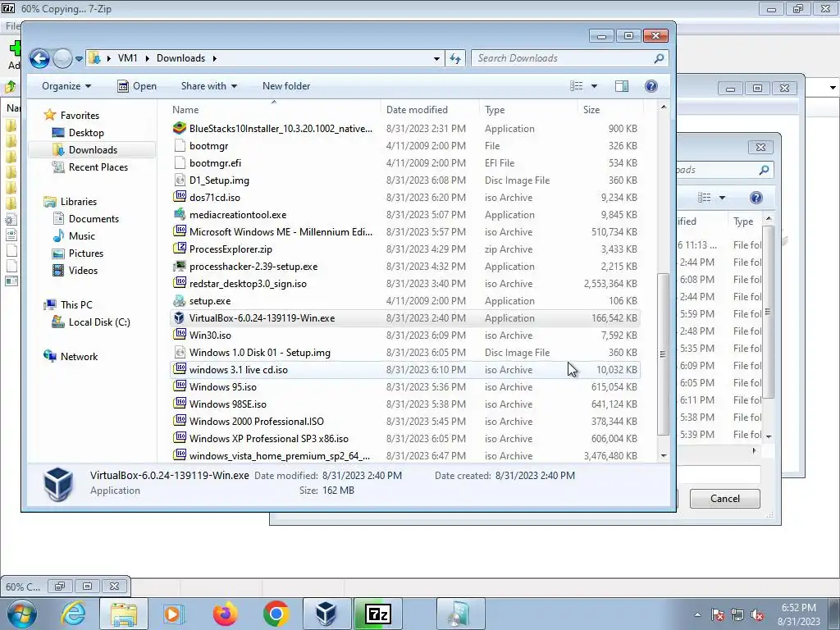Select the D1_Setup.img disc image icon
Image resolution: width=840 pixels, height=630 pixels.
[x=180, y=180]
